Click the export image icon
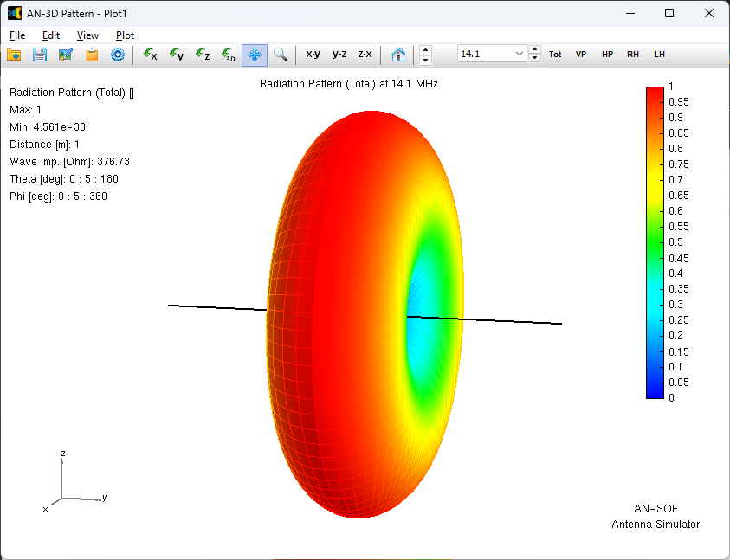Viewport: 730px width, 560px height. tap(66, 55)
